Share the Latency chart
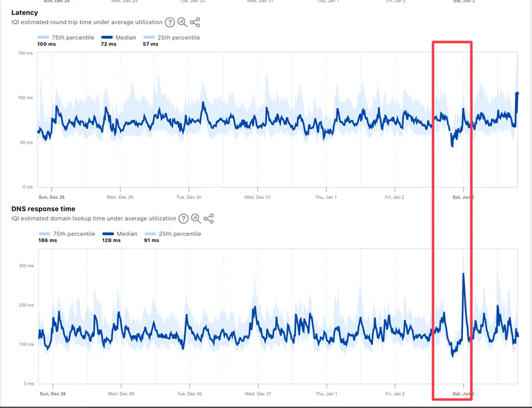The image size is (532, 408). pos(195,23)
